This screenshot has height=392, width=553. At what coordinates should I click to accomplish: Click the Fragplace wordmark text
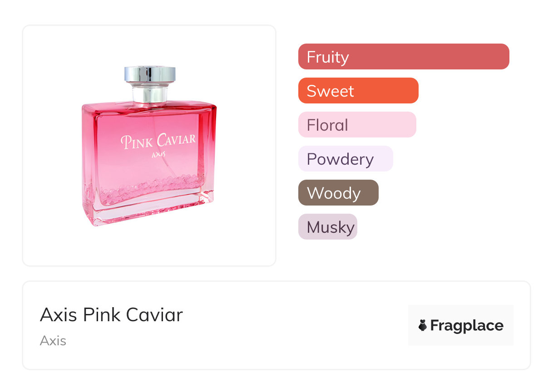(467, 325)
